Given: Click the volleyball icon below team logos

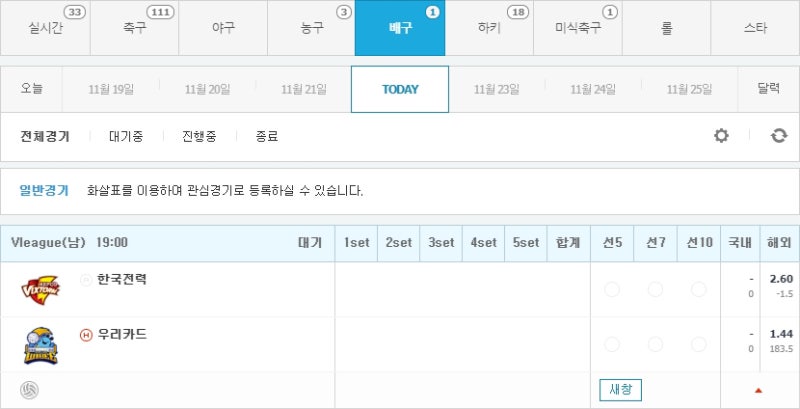Looking at the screenshot, I should point(29,390).
